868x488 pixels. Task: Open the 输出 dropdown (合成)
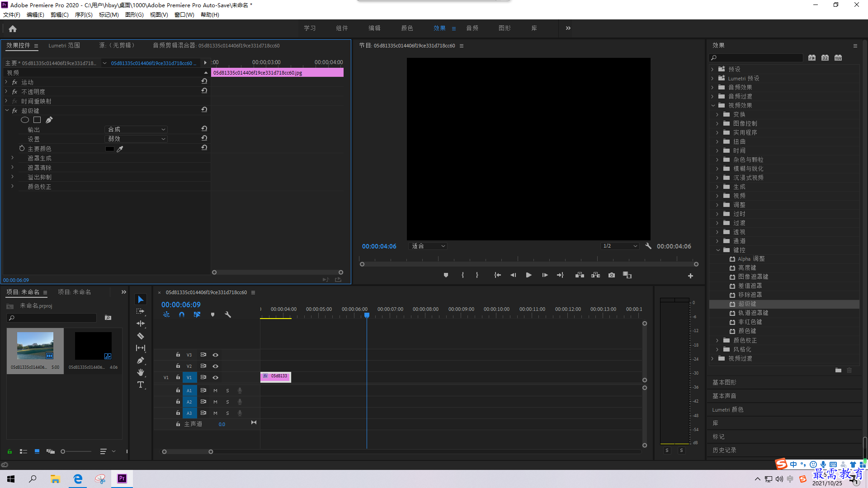click(x=136, y=129)
